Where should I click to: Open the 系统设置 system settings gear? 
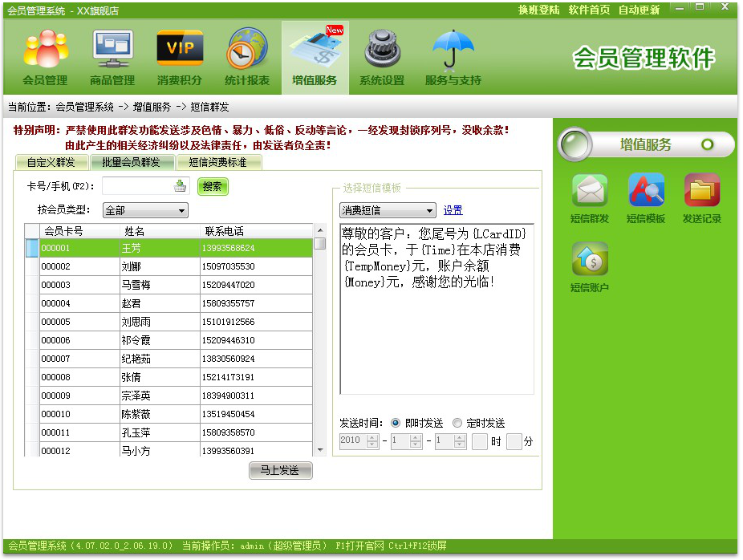382,56
